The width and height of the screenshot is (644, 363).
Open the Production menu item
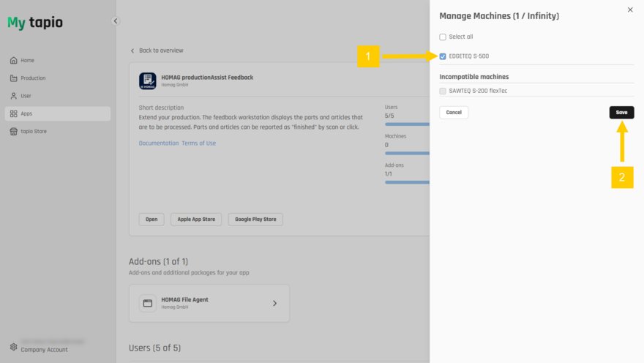(58, 78)
